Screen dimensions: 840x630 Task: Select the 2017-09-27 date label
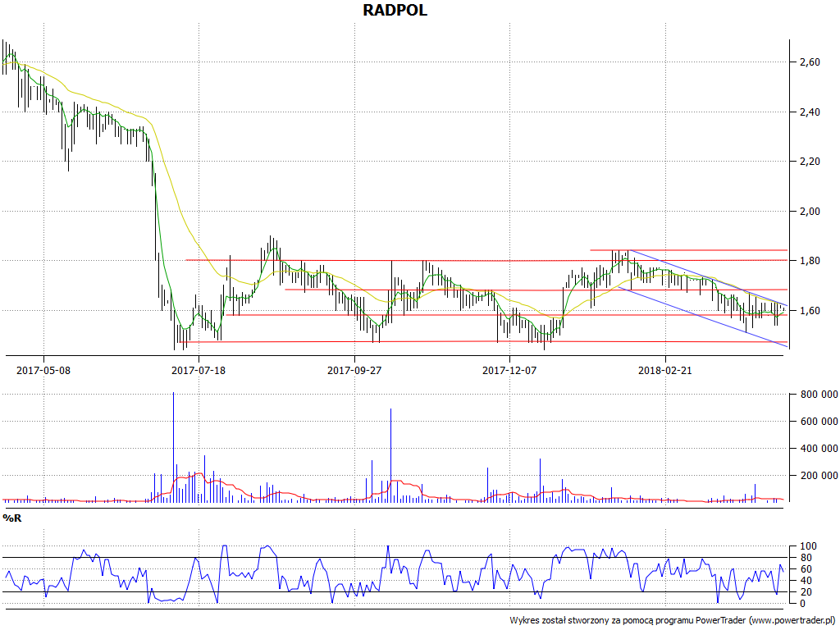(x=354, y=370)
